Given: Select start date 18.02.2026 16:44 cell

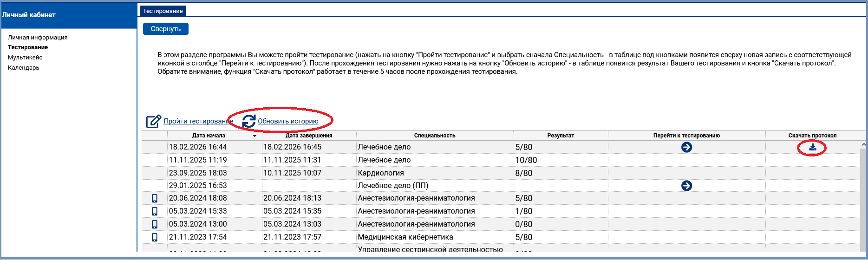Looking at the screenshot, I should click(x=215, y=147).
